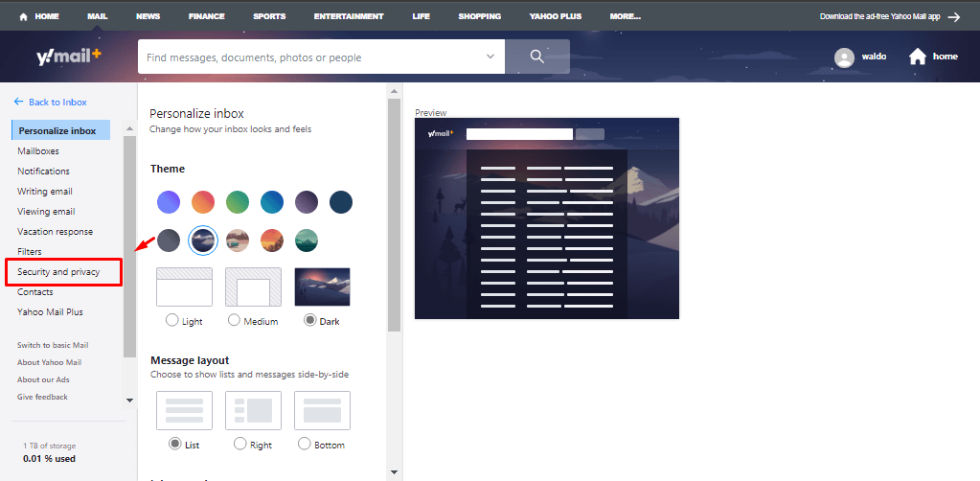Open Yahoo Mail Plus settings
Image resolution: width=980 pixels, height=481 pixels.
[x=50, y=311]
